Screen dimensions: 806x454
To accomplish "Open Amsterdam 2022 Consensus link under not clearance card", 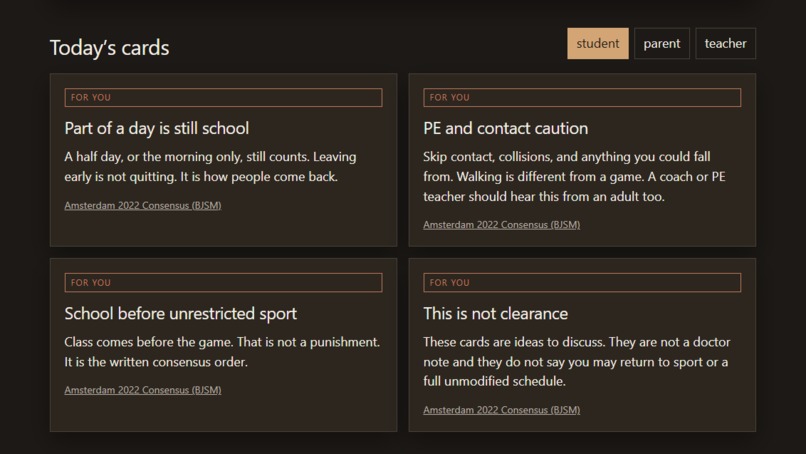I will point(502,410).
